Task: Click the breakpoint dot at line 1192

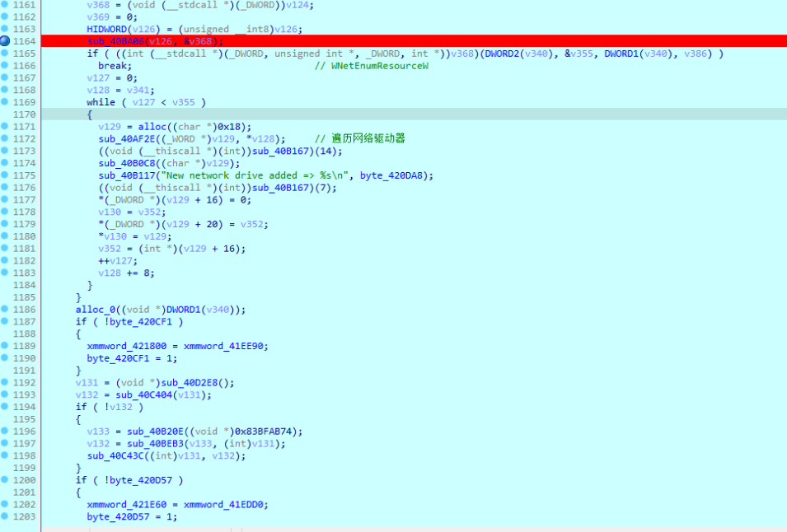Action: (4, 382)
